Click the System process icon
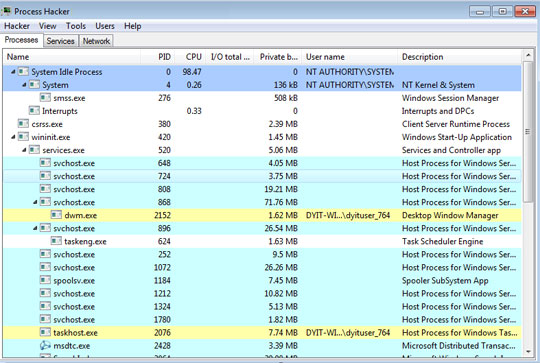 pyautogui.click(x=34, y=85)
